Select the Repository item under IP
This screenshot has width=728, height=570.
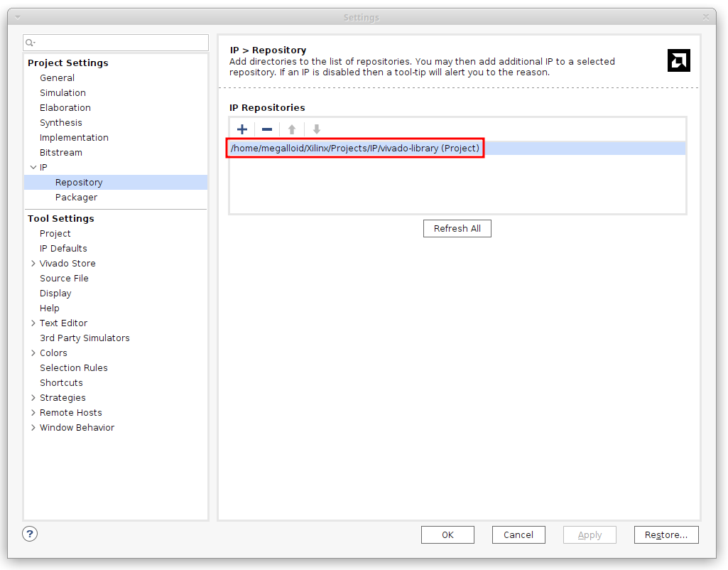click(116, 182)
